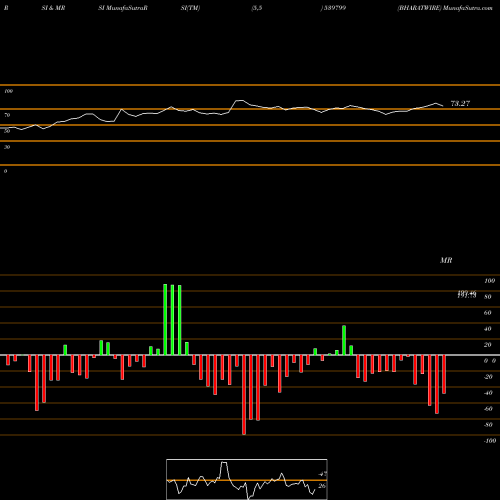Viewport: 500px width, 500px height.
Task: Click the -20 label on MR axis
Action: 488,377
